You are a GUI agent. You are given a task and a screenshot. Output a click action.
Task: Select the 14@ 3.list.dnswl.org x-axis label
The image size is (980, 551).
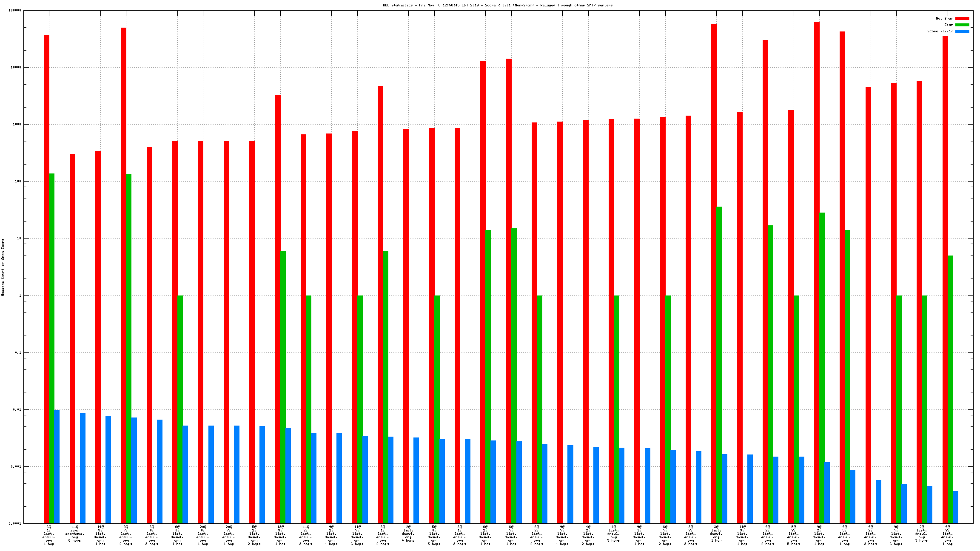point(100,535)
